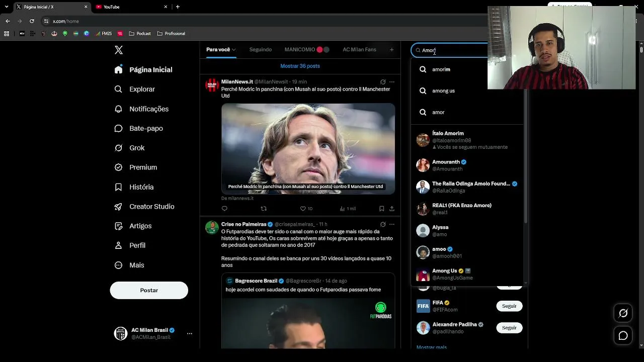The height and width of the screenshot is (362, 644).
Task: Reply to the MilanNews.it post
Action: [224, 209]
